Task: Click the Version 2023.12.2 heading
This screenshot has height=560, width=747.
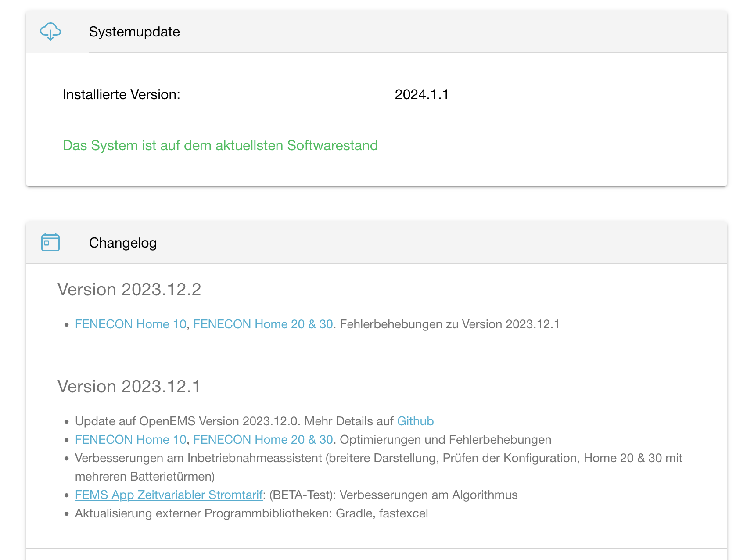Action: pos(129,290)
